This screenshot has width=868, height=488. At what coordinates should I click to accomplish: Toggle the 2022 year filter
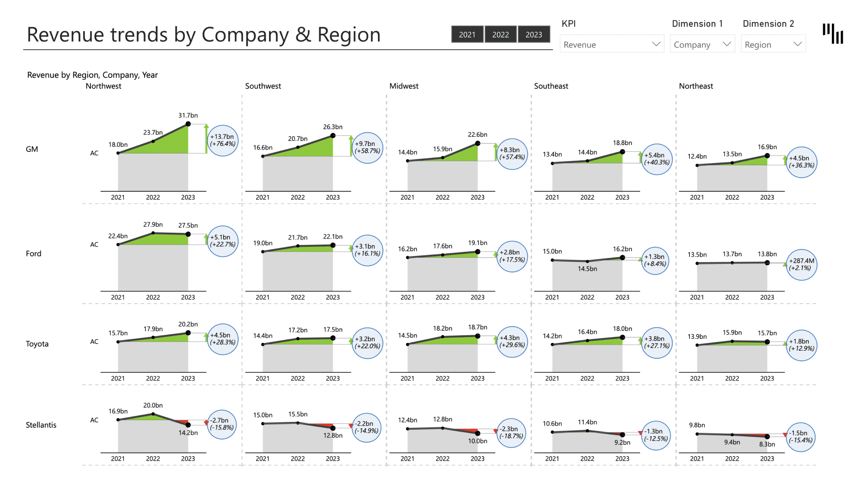(x=500, y=34)
